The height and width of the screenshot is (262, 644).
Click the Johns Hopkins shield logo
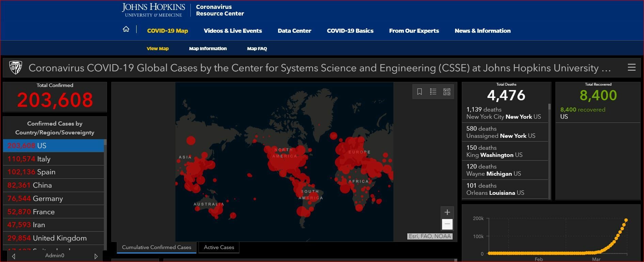[x=15, y=68]
